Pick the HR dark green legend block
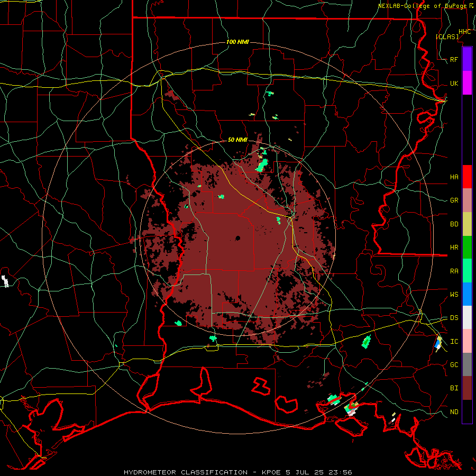The image size is (476, 476). click(467, 247)
